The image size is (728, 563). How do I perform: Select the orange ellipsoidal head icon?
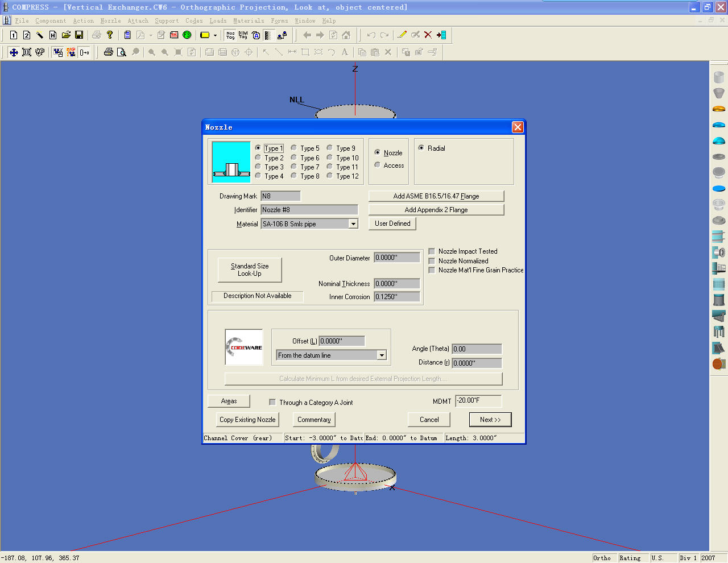[x=719, y=109]
